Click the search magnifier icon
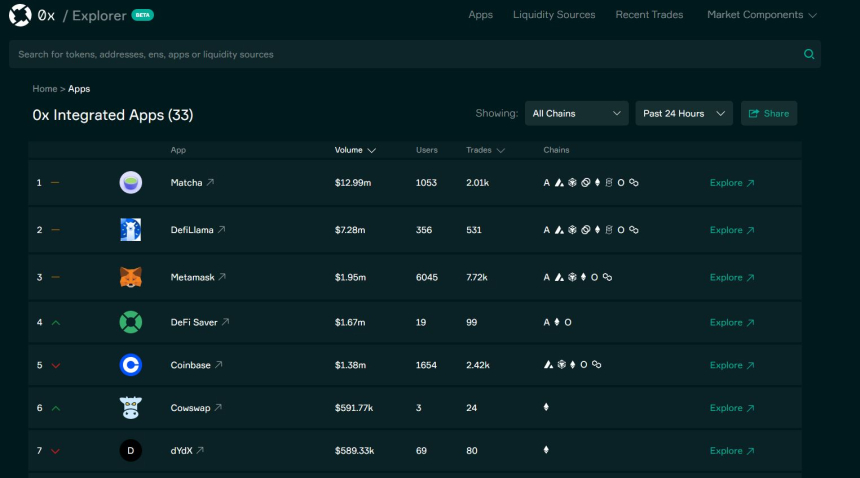Screen dimensions: 860x478 pyautogui.click(x=809, y=54)
